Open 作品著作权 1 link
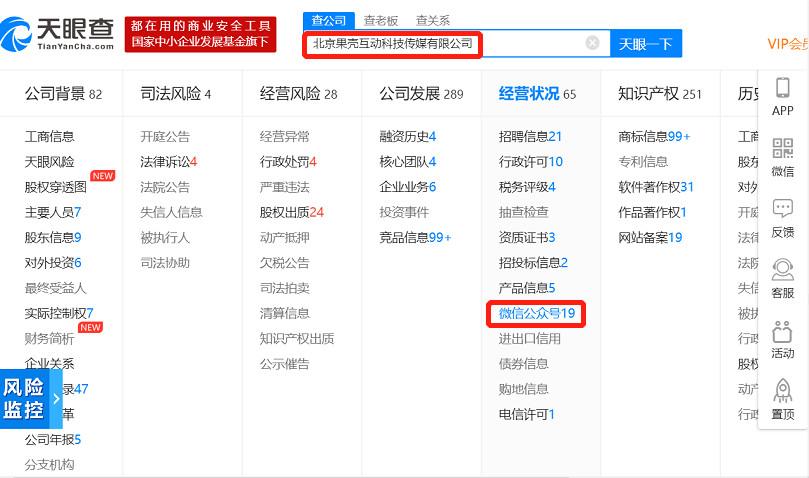Image resolution: width=809 pixels, height=478 pixels. (x=652, y=212)
